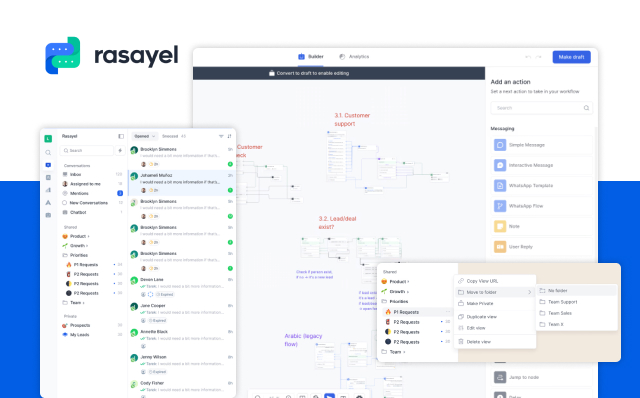This screenshot has height=398, width=640.
Task: Click the Jump to node action icon
Action: pyautogui.click(x=500, y=377)
